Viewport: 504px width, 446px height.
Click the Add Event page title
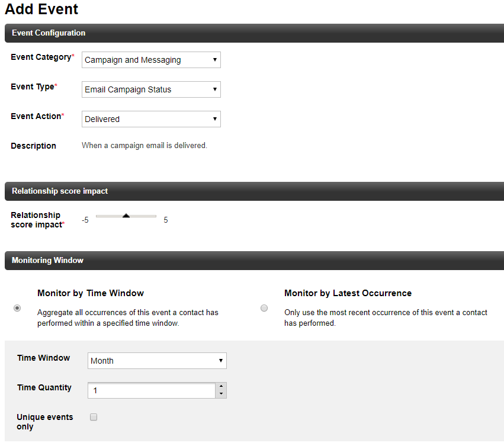pos(41,9)
